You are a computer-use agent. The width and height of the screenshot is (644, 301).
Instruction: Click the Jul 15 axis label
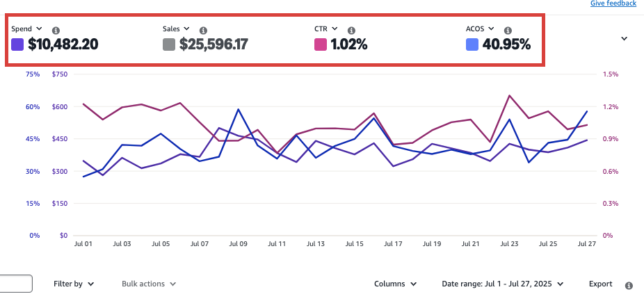click(354, 243)
